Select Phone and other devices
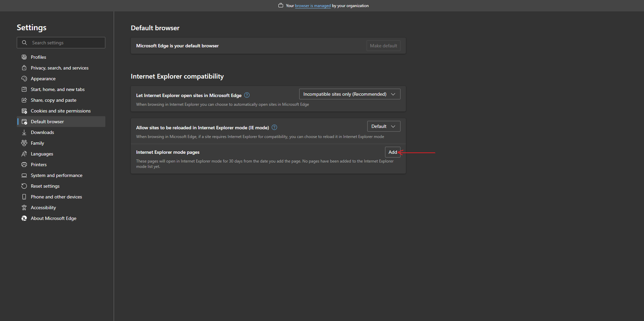Screen dimensions: 644x321 click(x=61, y=197)
